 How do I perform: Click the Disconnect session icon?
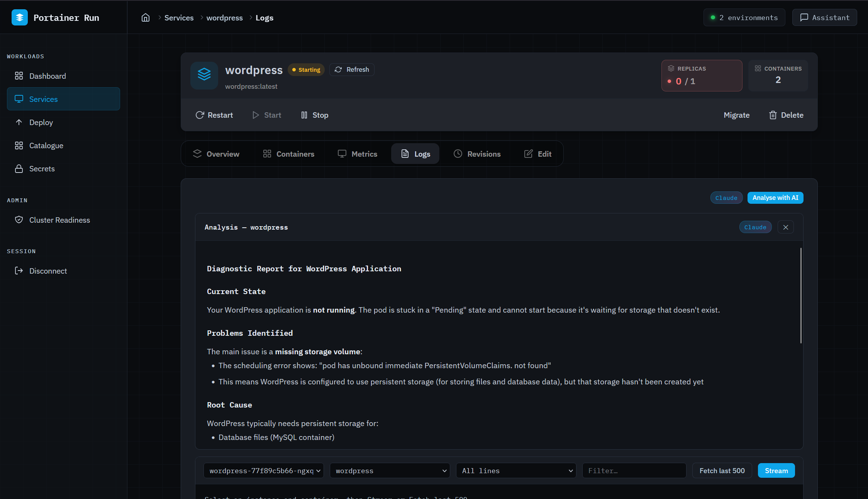[19, 271]
